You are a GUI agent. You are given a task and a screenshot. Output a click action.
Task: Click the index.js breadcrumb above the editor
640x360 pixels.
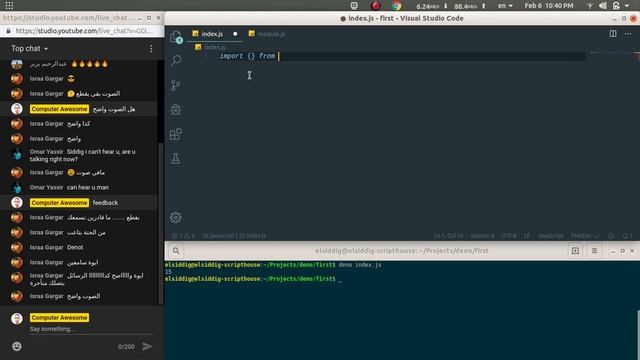pos(210,47)
